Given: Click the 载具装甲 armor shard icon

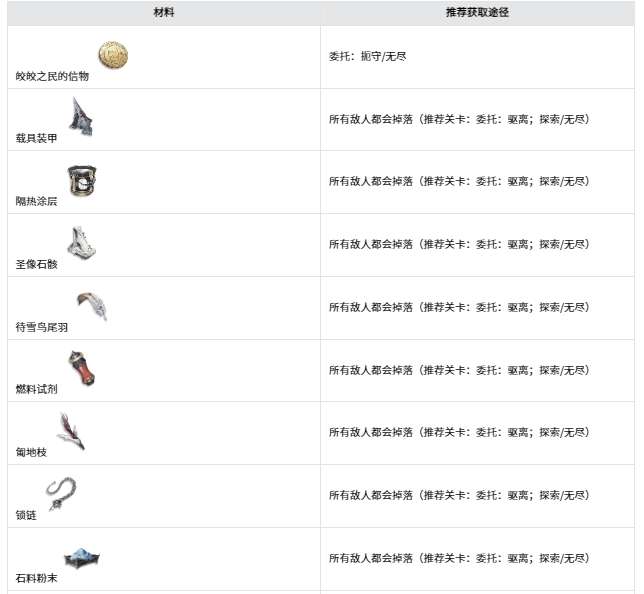Looking at the screenshot, I should click(81, 117).
